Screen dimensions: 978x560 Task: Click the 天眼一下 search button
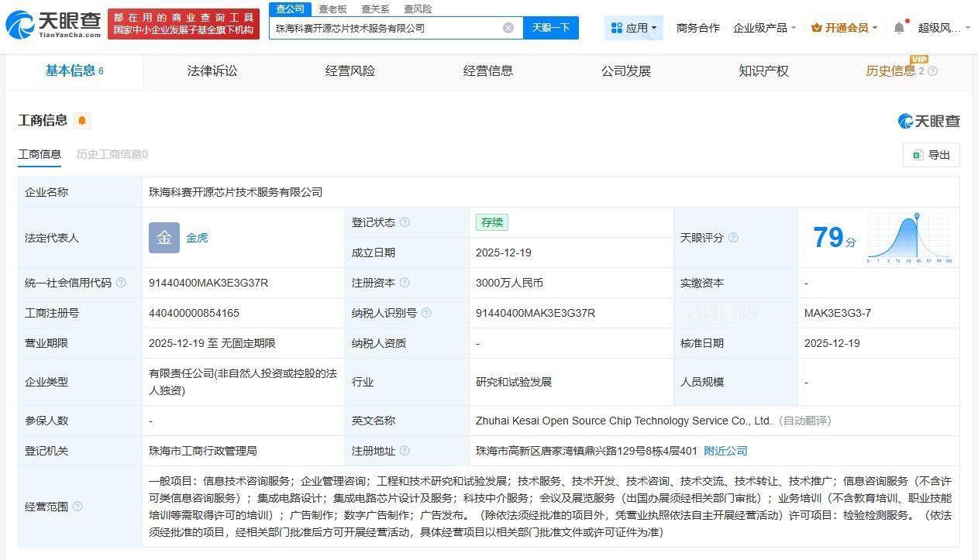click(x=551, y=28)
